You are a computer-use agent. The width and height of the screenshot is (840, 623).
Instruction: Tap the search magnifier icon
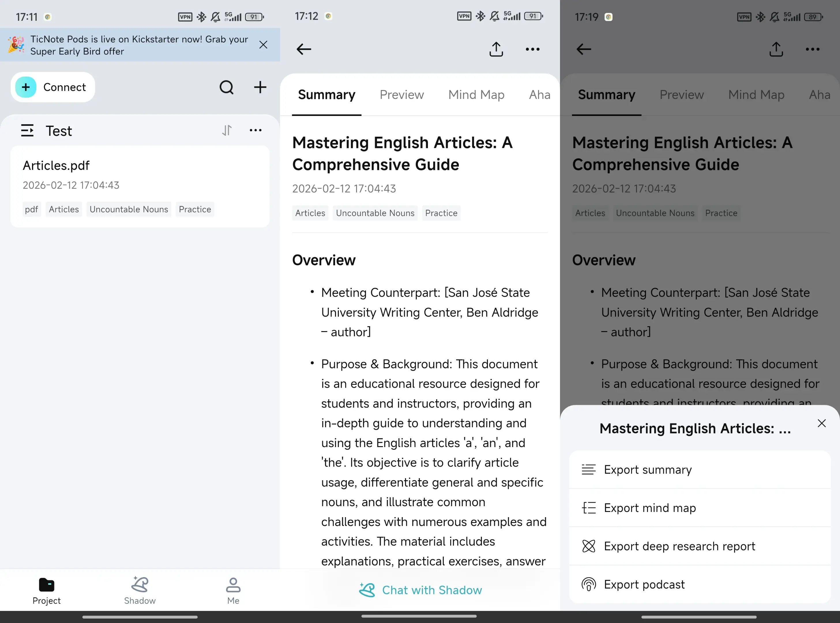227,87
